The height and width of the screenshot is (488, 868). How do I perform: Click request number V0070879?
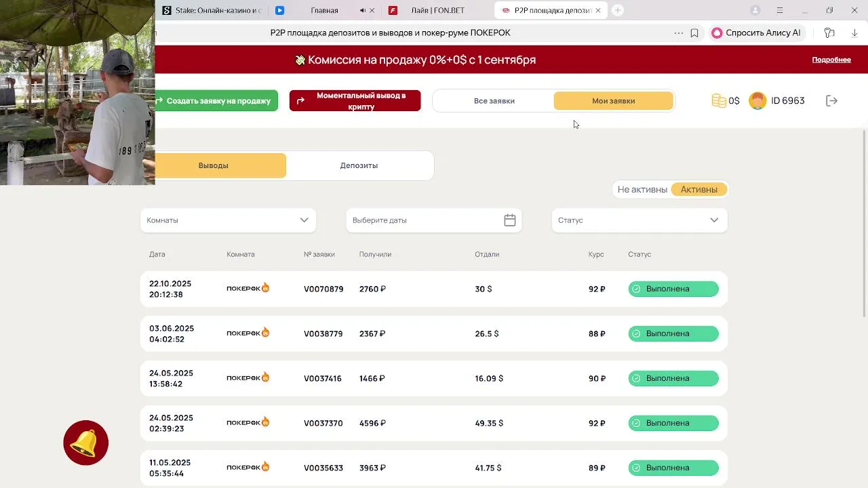pyautogui.click(x=323, y=289)
